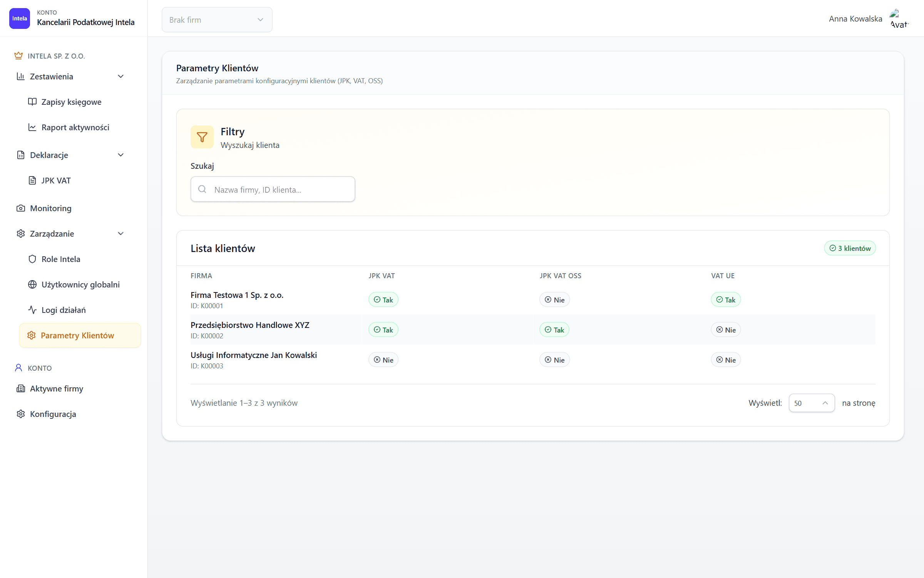
Task: Click VAT UE Tak badge for Firma Testowa 1
Action: pos(726,300)
